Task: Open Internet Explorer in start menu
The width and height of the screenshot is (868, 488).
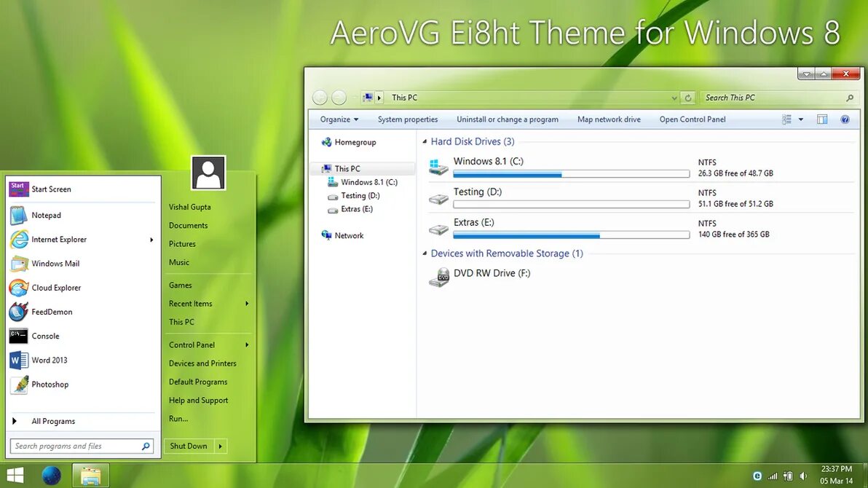Action: coord(83,240)
